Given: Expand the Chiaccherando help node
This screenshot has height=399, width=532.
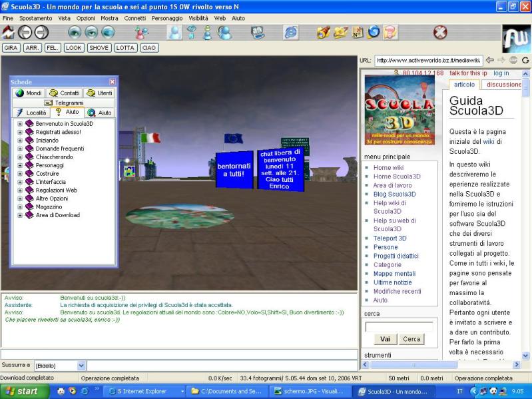Looking at the screenshot, I should click(20, 157).
